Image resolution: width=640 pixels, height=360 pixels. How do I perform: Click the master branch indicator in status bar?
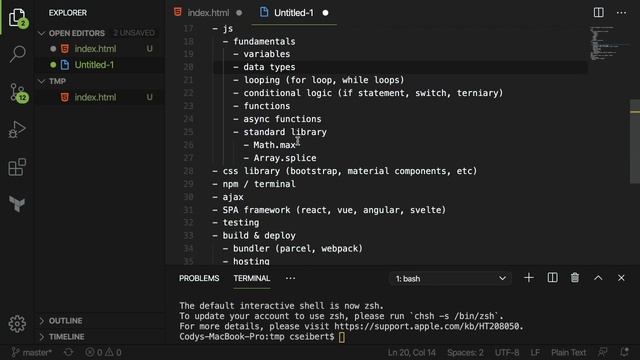click(x=32, y=352)
